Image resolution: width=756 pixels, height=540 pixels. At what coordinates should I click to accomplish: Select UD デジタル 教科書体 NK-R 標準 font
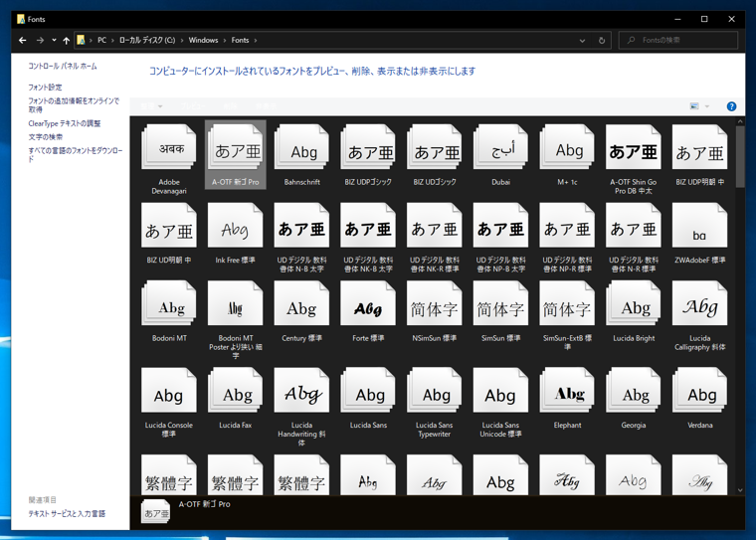pyautogui.click(x=435, y=225)
